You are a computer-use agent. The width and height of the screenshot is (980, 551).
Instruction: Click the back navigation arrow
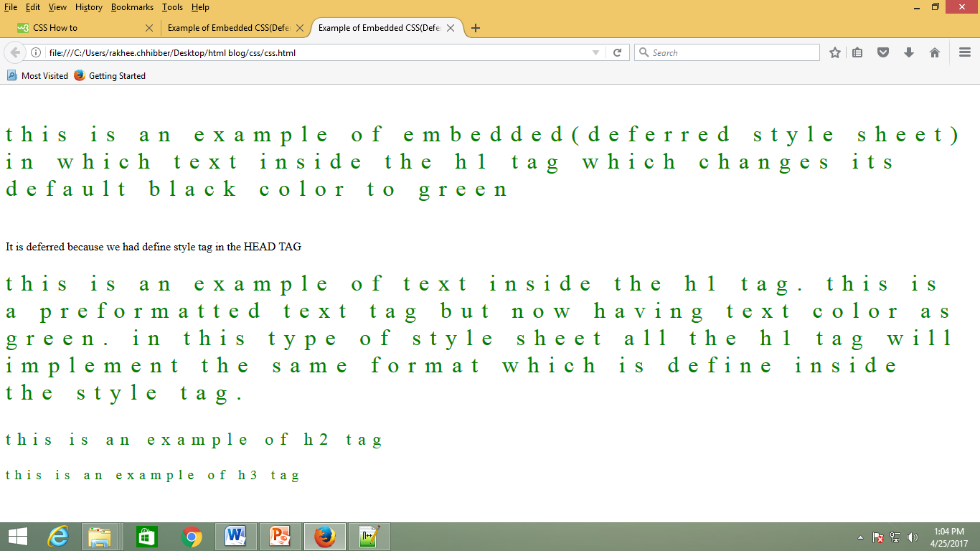(15, 52)
